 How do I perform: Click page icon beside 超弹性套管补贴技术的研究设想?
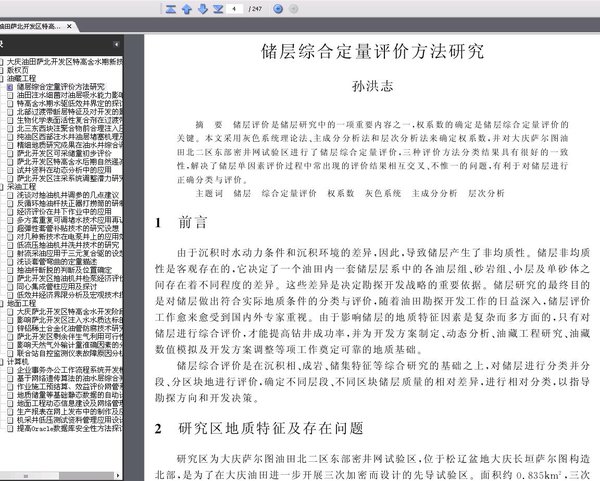click(x=10, y=228)
